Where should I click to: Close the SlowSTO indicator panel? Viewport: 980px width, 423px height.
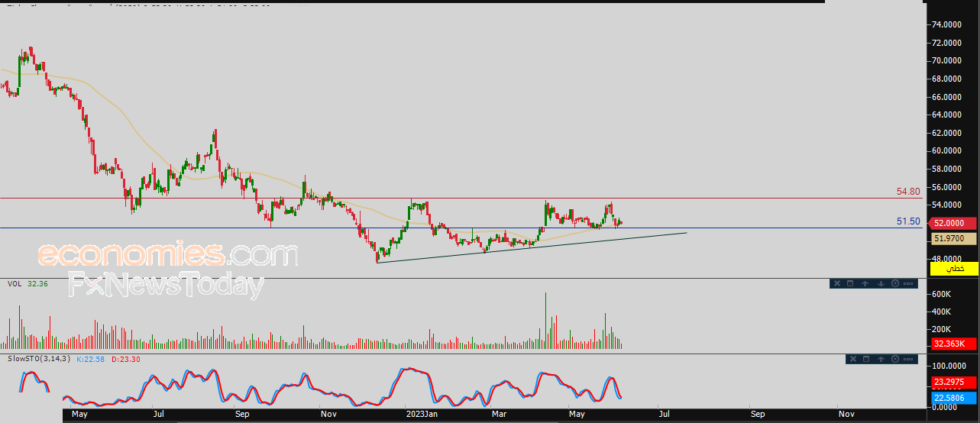pos(853,359)
